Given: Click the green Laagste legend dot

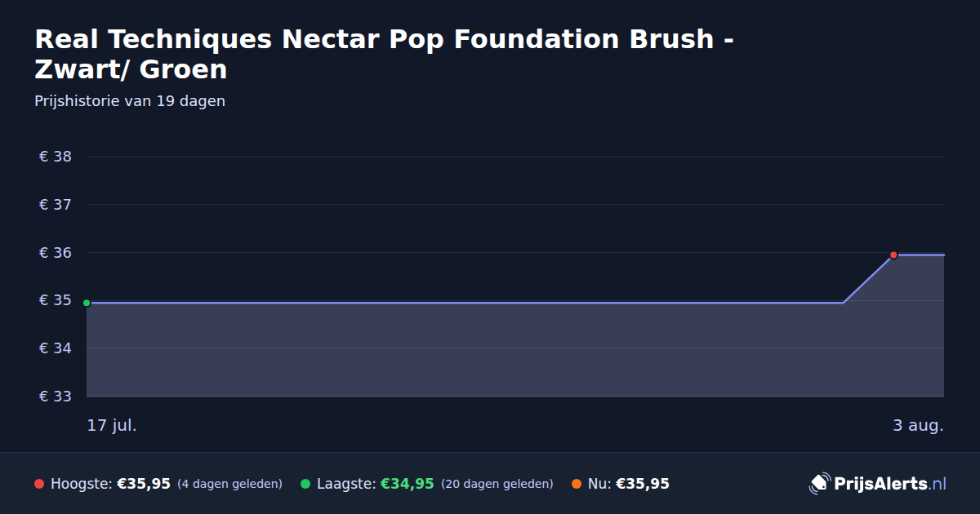Looking at the screenshot, I should (x=305, y=484).
